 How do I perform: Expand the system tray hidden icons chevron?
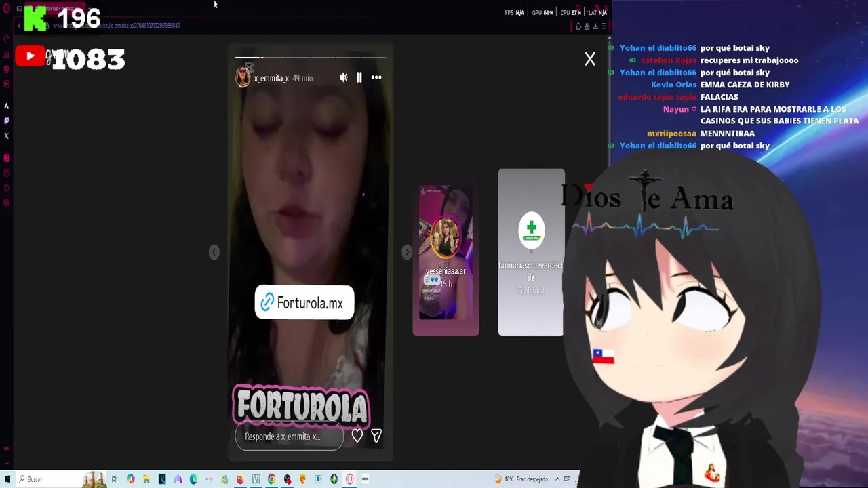click(x=557, y=479)
